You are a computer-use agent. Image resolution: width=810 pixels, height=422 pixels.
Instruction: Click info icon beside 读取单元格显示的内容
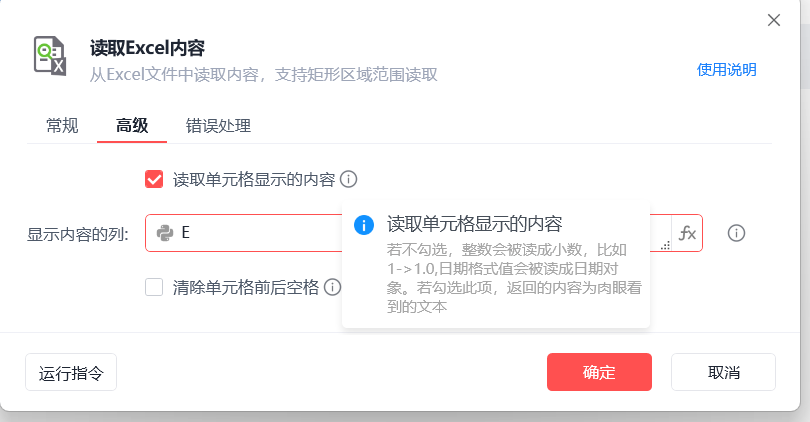pos(348,179)
